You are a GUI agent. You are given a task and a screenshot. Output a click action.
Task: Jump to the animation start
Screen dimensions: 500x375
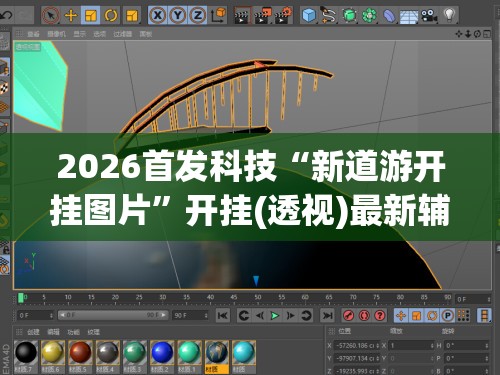coord(223,315)
